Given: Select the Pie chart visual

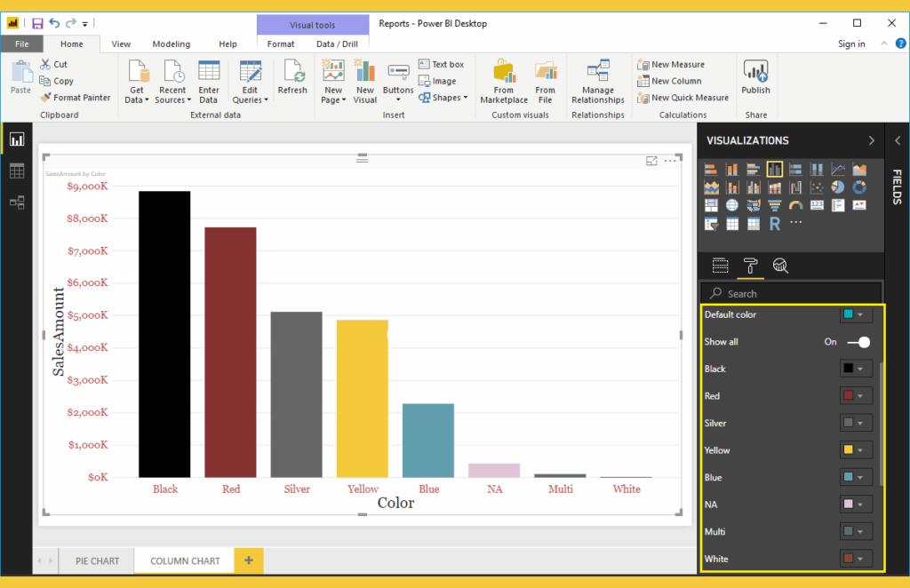Looking at the screenshot, I should (838, 187).
